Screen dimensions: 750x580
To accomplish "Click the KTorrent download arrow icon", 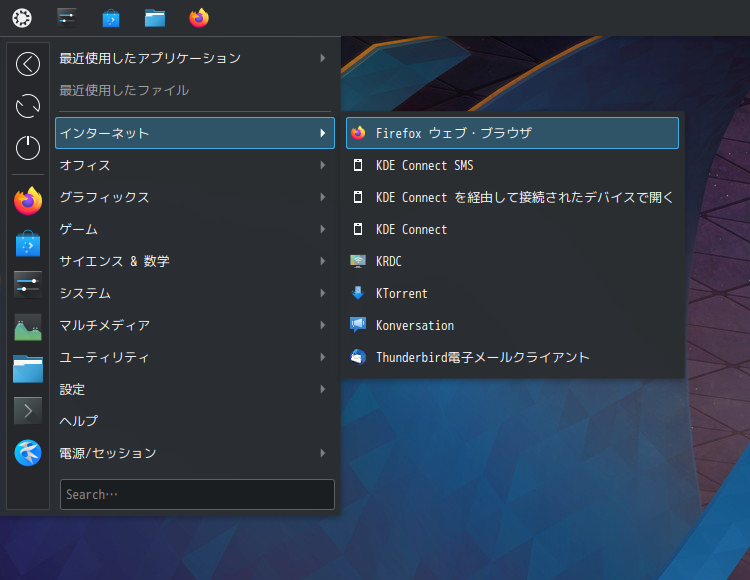I will coord(358,293).
